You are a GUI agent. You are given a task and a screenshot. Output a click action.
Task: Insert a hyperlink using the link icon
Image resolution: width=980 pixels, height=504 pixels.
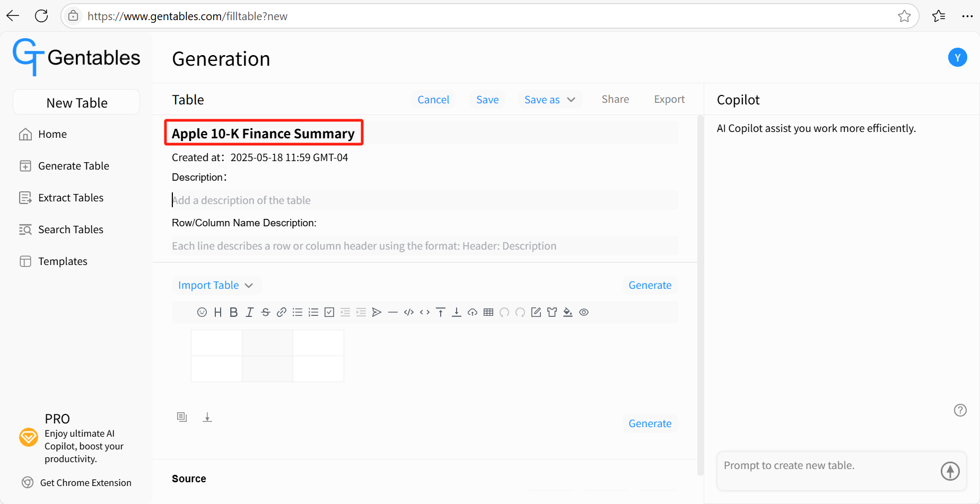pos(282,312)
